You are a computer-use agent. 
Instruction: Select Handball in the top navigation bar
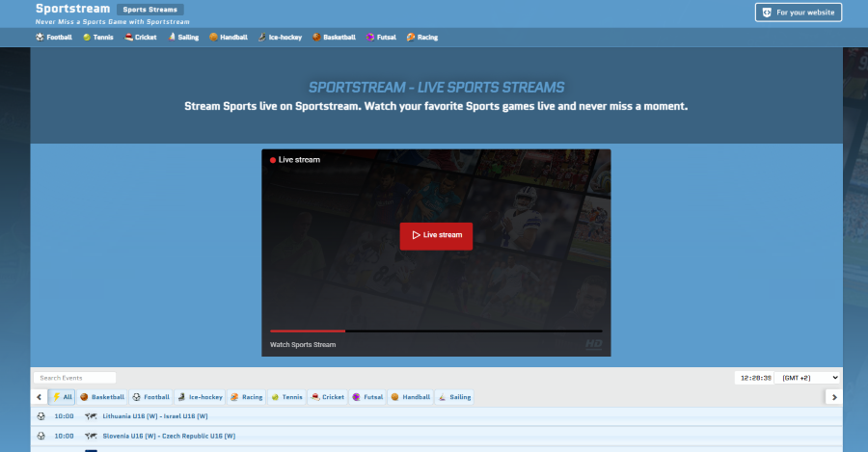click(x=228, y=38)
